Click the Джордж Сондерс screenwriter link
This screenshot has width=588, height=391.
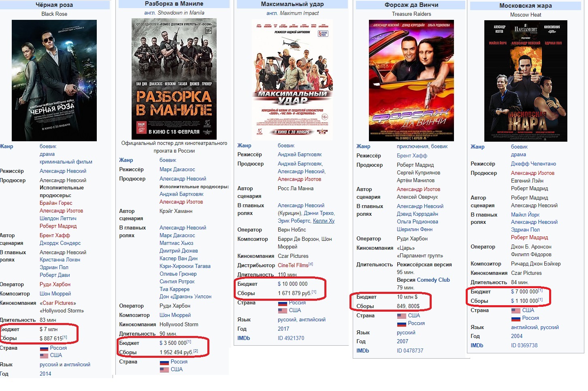60,243
